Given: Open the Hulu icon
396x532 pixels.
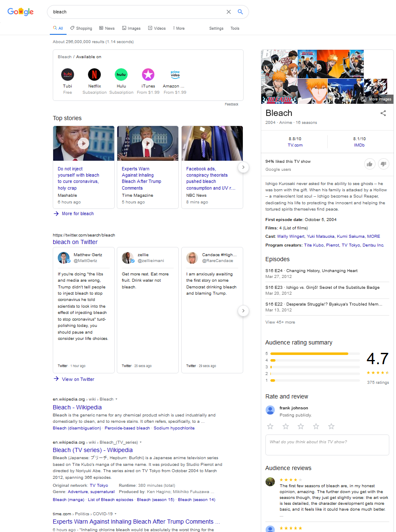Looking at the screenshot, I should 121,75.
